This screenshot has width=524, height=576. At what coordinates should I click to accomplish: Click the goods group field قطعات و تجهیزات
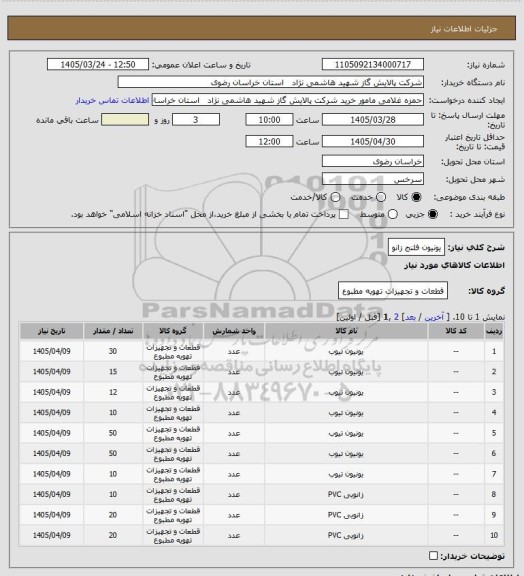tap(393, 291)
